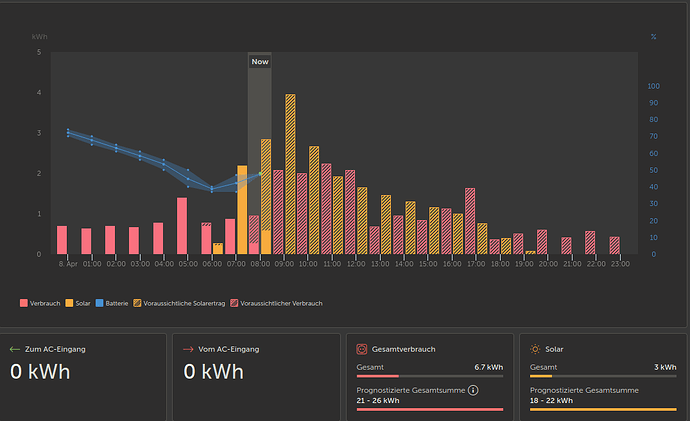Select the consumption bar at 05:00
Image resolution: width=690 pixels, height=421 pixels.
[x=182, y=226]
